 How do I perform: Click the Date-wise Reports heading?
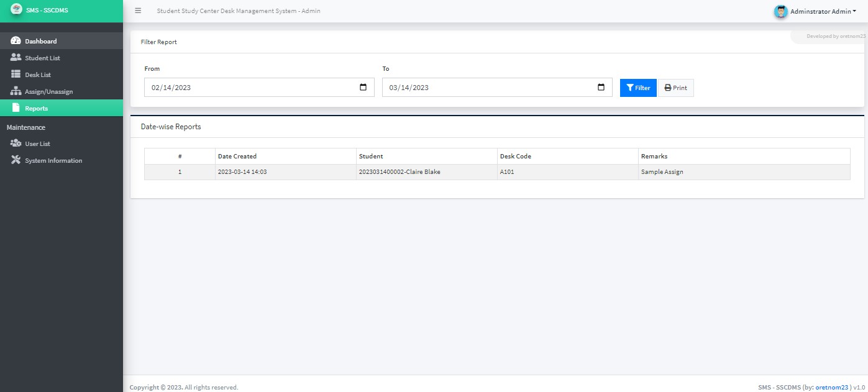[171, 127]
